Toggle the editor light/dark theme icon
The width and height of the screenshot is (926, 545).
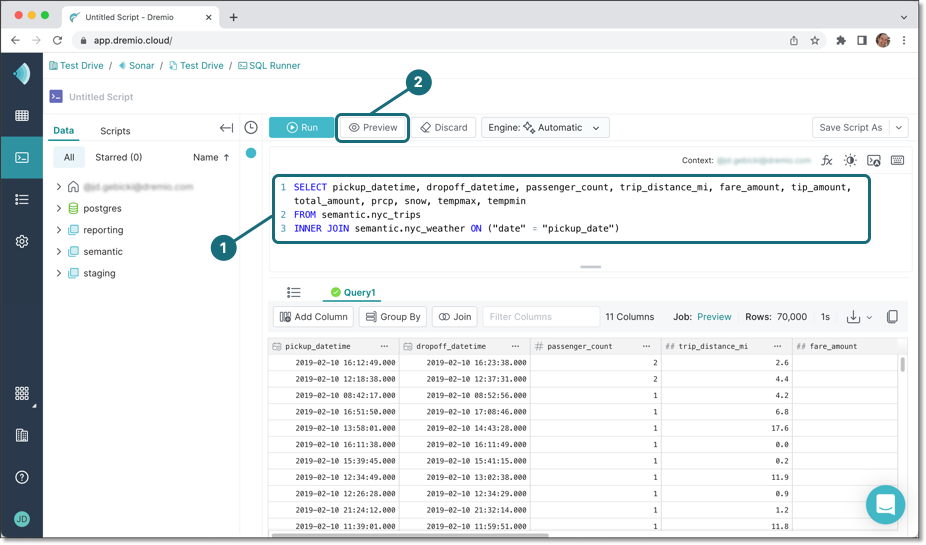pos(850,160)
